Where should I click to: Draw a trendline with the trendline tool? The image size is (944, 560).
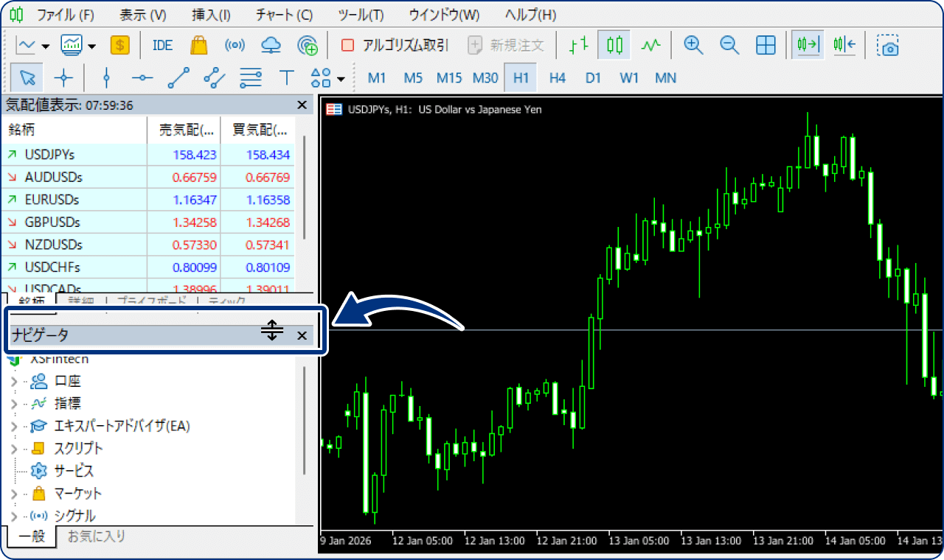[178, 77]
